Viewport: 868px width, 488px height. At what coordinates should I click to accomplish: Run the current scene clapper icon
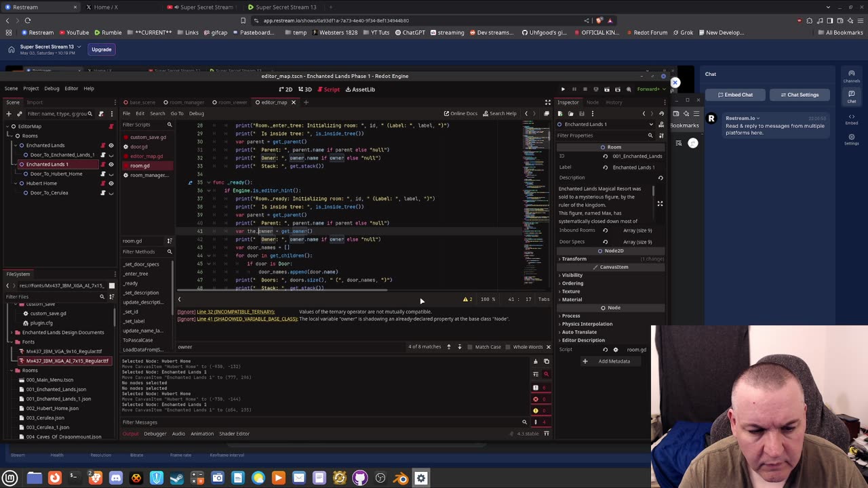pyautogui.click(x=607, y=89)
